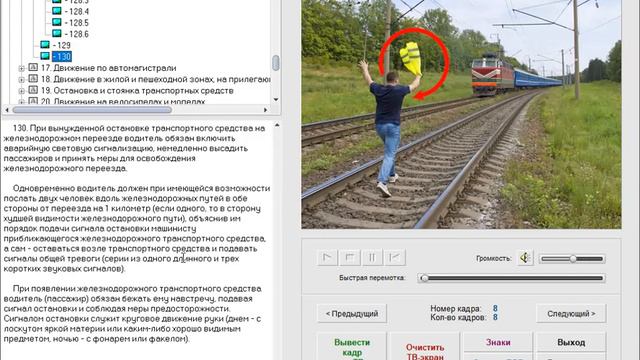640x360 pixels.
Task: Click tree horizontal scrollbar left arrow
Action: 6,110
